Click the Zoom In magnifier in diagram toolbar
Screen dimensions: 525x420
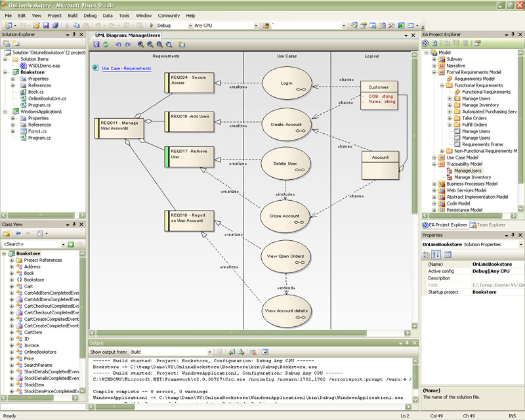141,45
